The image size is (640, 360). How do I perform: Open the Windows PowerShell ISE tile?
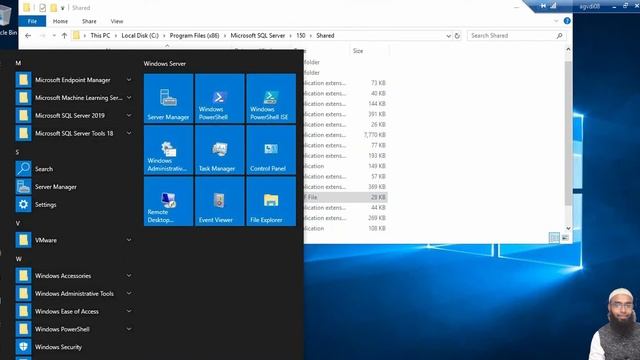271,98
